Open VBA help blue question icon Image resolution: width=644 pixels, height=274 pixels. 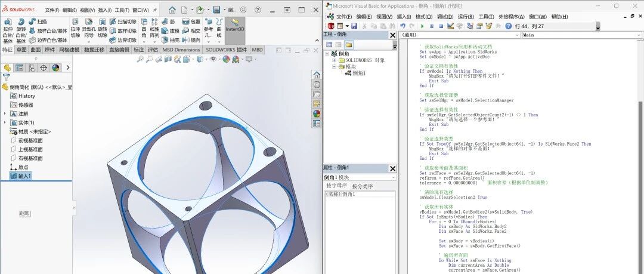pos(508,26)
